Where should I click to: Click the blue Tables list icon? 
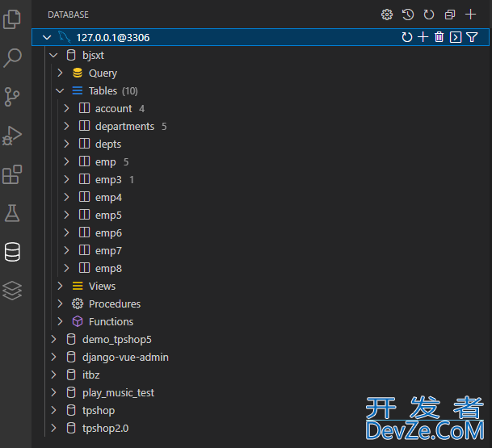click(x=78, y=90)
